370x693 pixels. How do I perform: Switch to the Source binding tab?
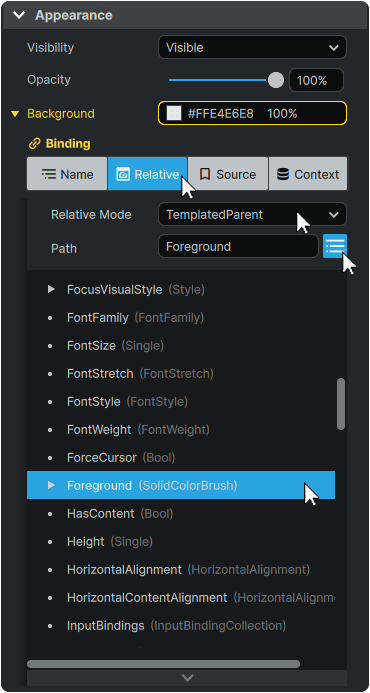tap(228, 174)
